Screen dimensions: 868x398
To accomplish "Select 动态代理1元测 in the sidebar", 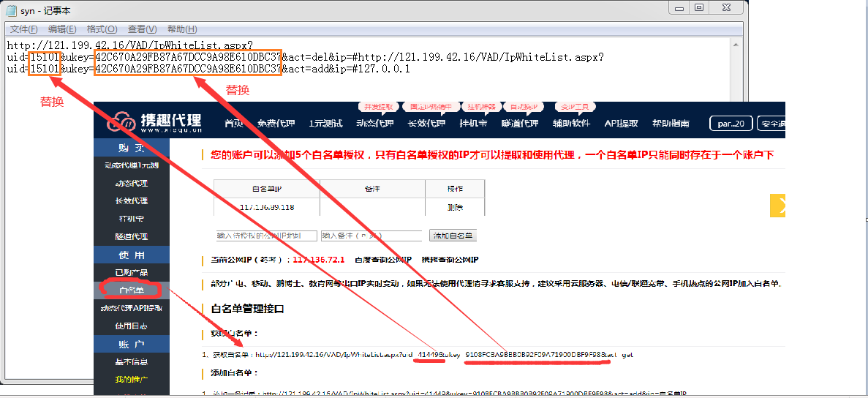I will [131, 165].
